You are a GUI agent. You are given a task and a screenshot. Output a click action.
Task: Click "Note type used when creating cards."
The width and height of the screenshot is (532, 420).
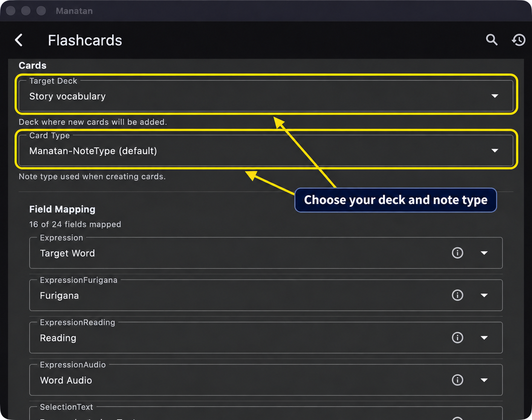click(92, 176)
